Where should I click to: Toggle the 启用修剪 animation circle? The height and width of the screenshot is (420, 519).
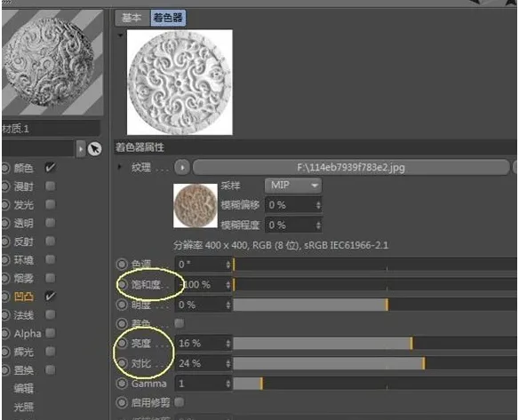click(122, 403)
